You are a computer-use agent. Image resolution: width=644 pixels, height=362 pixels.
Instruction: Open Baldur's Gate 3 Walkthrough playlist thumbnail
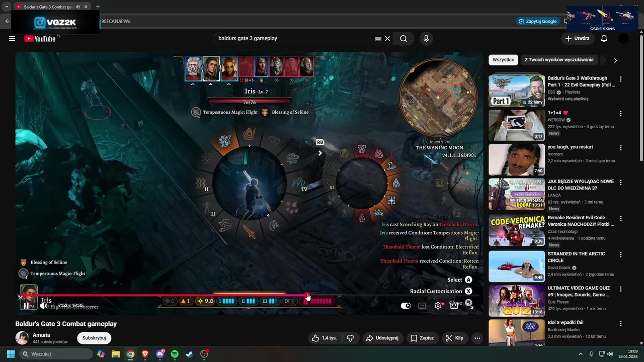tap(517, 90)
